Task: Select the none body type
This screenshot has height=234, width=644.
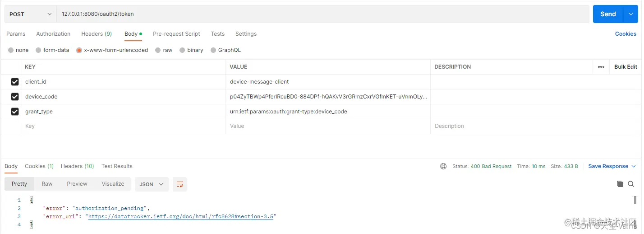Action: coord(11,50)
